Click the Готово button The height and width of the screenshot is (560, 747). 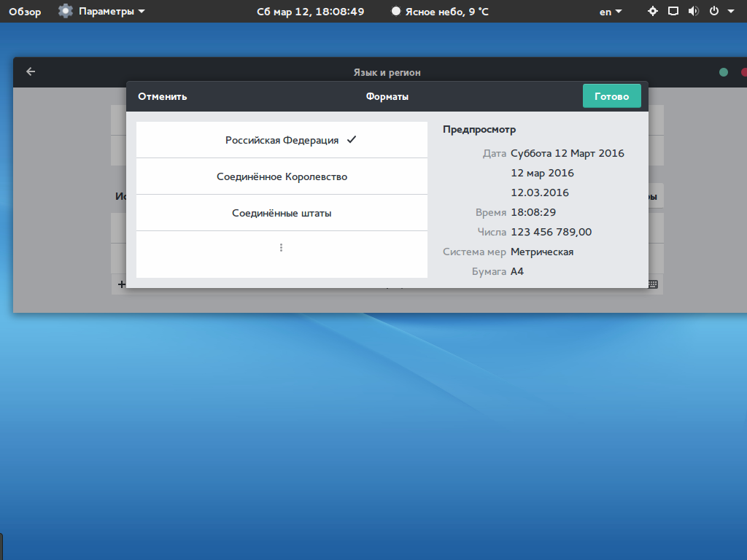(x=612, y=96)
